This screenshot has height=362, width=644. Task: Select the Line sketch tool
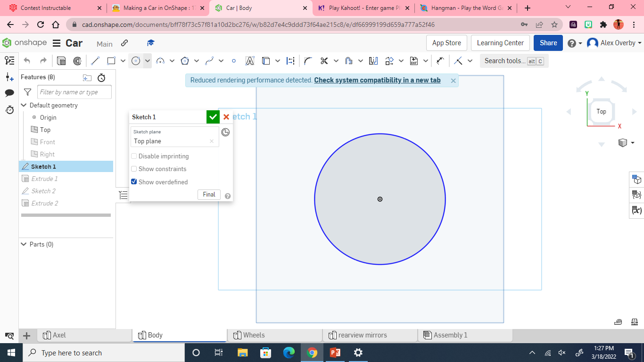[x=94, y=61]
